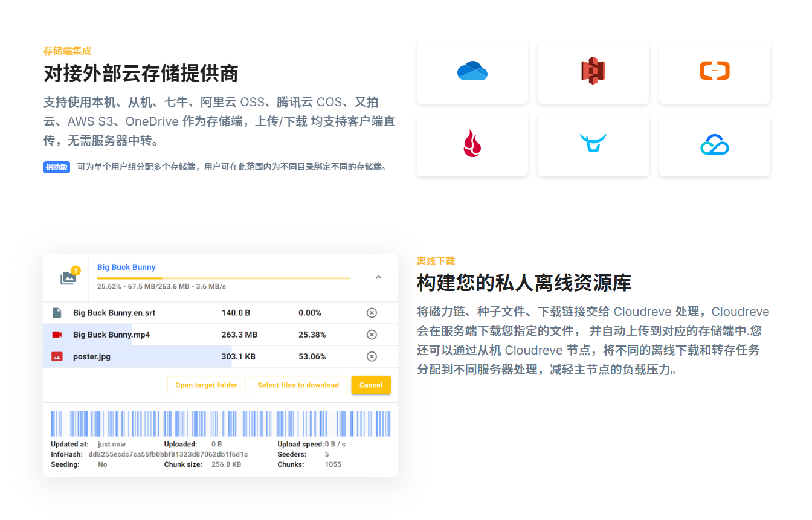Click the 256.0 KB chunk size value
812x520 pixels.
pyautogui.click(x=226, y=464)
